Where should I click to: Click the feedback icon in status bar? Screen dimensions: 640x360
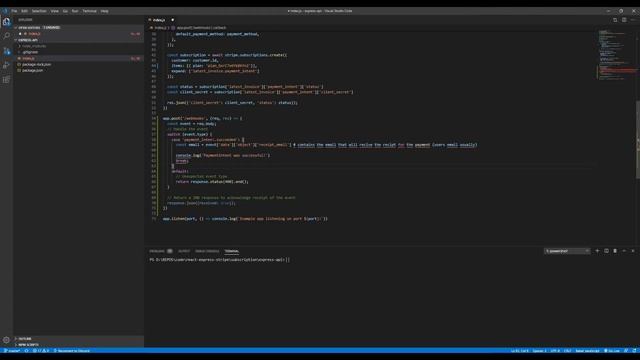point(626,351)
